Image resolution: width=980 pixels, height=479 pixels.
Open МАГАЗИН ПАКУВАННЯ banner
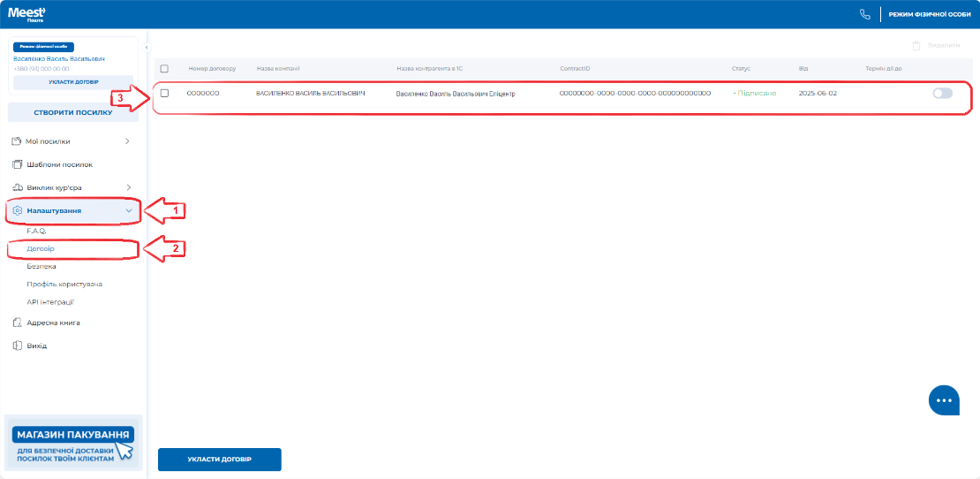click(73, 443)
